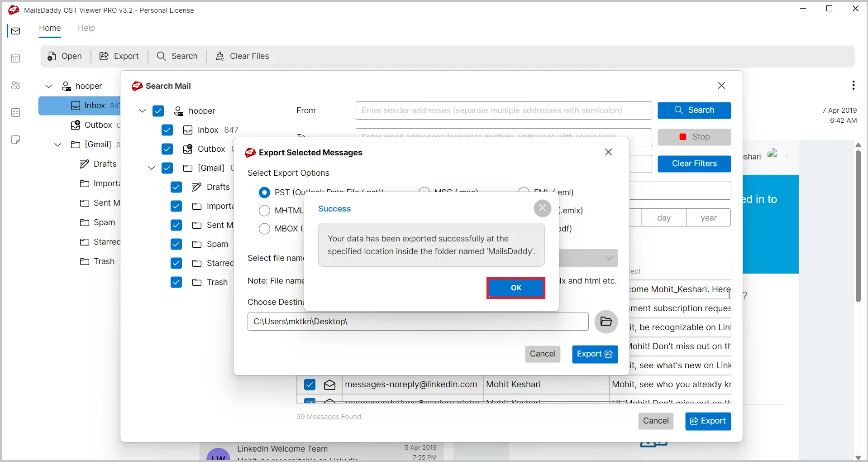Click Export in the main toolbar
The height and width of the screenshot is (462, 868).
(x=119, y=56)
